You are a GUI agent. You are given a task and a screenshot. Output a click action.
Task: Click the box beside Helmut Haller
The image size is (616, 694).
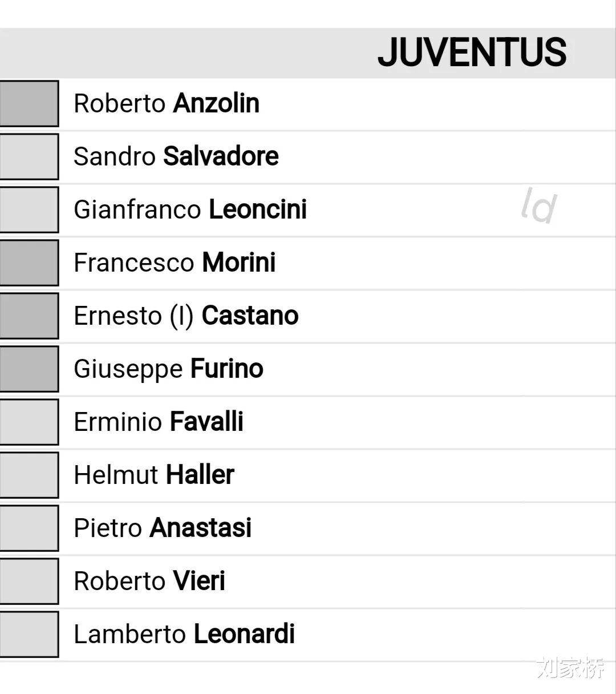[x=29, y=475]
